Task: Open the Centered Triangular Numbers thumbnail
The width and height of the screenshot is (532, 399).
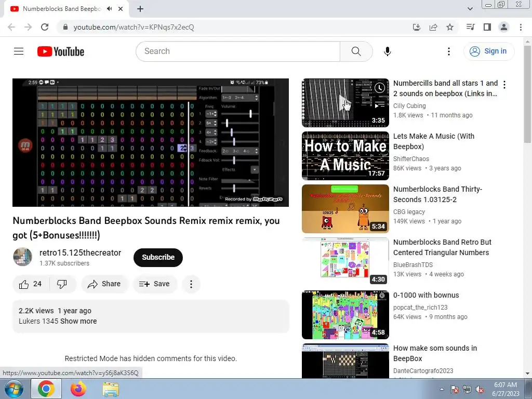Action: [x=345, y=262]
